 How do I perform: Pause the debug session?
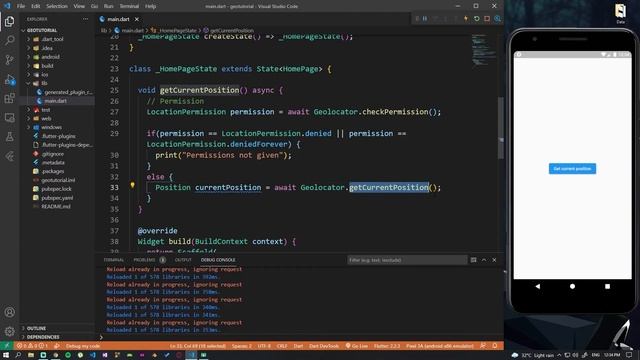pyautogui.click(x=425, y=19)
